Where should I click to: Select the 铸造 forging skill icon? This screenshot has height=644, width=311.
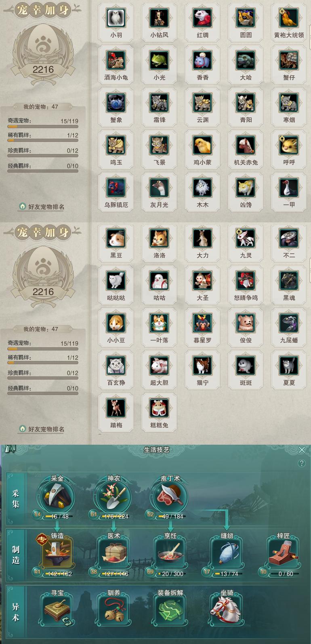tap(57, 553)
